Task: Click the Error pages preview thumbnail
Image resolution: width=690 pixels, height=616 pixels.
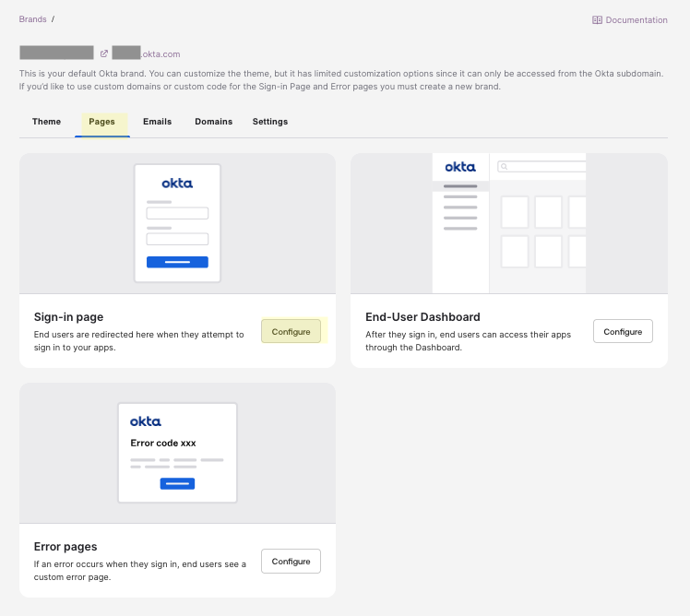Action: tap(177, 453)
